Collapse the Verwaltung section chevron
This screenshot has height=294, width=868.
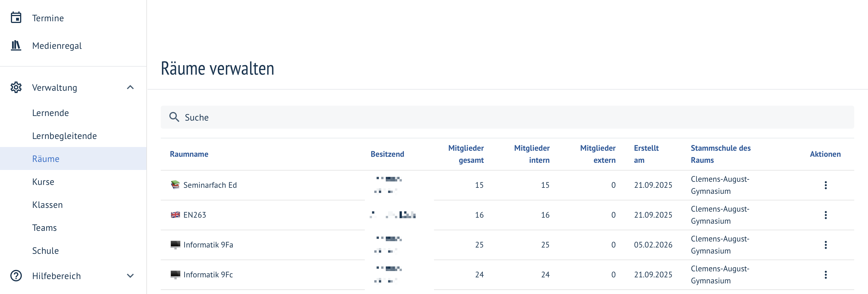[130, 87]
